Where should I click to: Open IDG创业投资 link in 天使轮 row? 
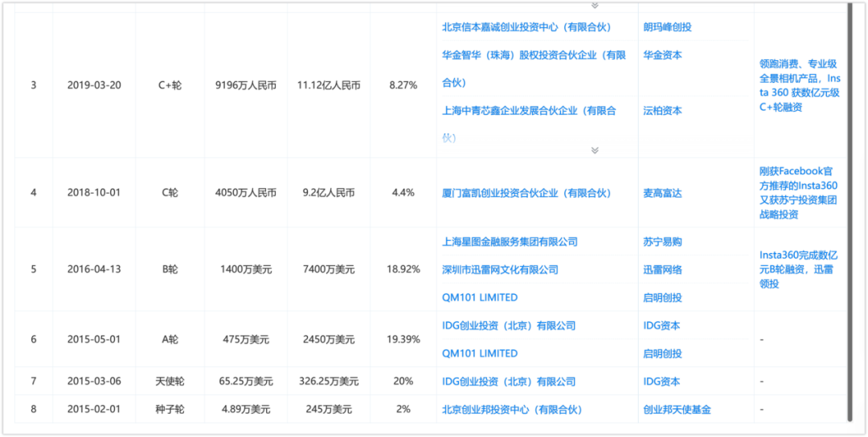coord(509,381)
